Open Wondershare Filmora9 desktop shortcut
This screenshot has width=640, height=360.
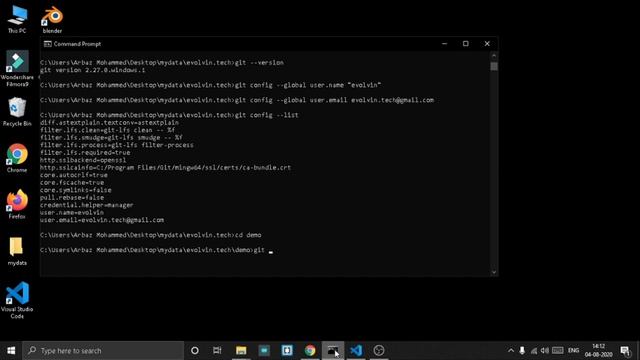click(17, 69)
